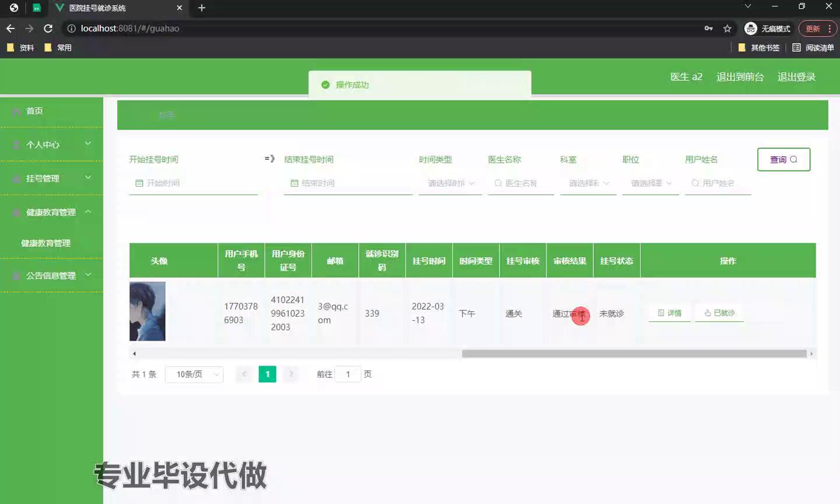This screenshot has width=840, height=504.
Task: Click the bookmark star icon
Action: (727, 28)
